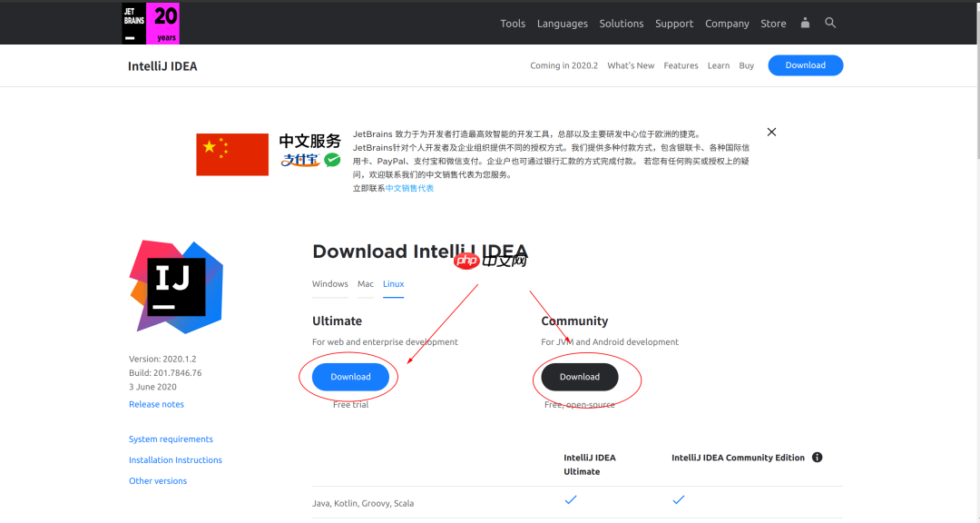Image resolution: width=980 pixels, height=523 pixels.
Task: Show info for Community Edition column
Action: (817, 458)
